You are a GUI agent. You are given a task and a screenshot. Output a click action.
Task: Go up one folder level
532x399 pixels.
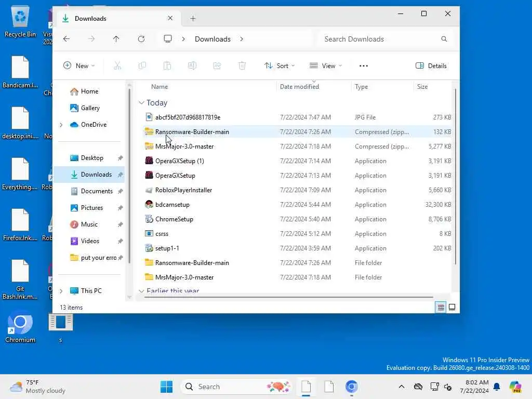coord(116,39)
